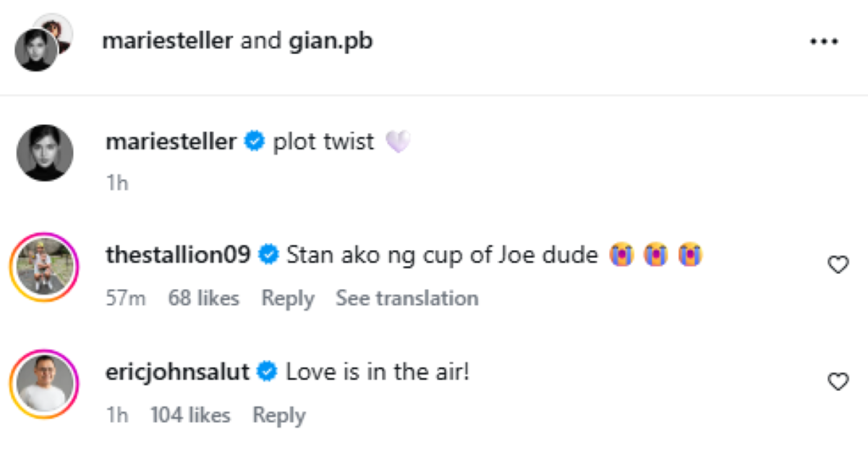The image size is (868, 459).
Task: Click mariesteller's profile picture beside the caption
Action: [45, 153]
